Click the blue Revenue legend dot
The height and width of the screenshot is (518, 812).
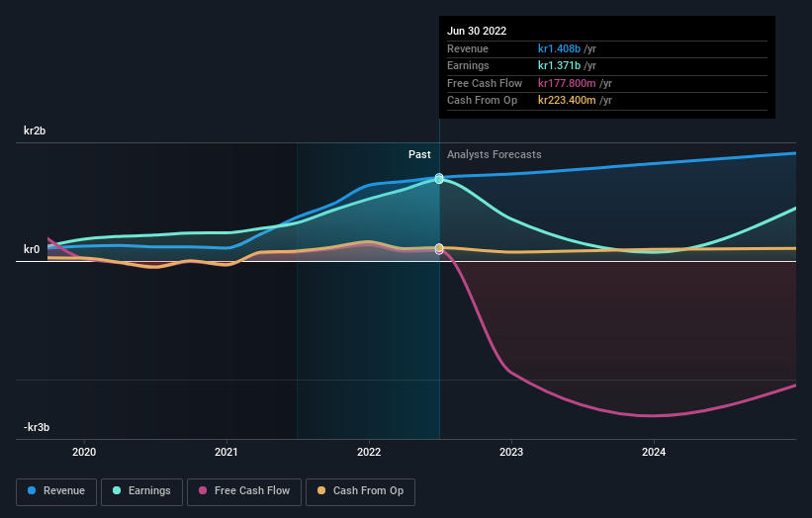tap(32, 490)
